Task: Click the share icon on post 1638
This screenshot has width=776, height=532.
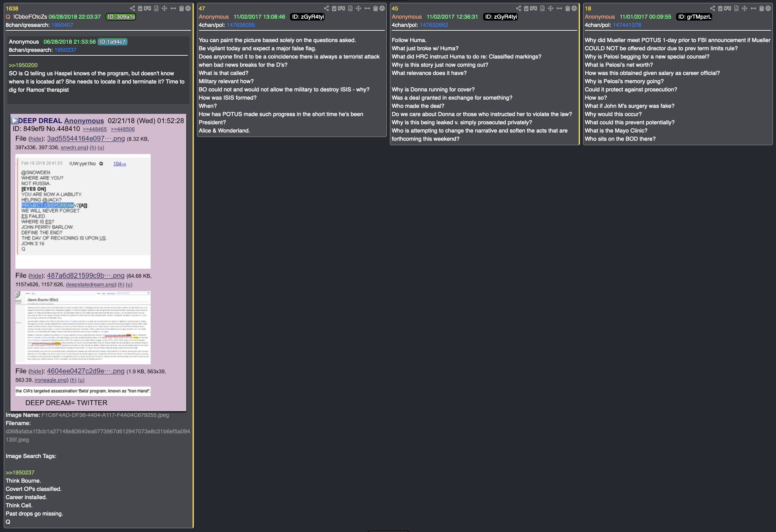Action: [132, 8]
